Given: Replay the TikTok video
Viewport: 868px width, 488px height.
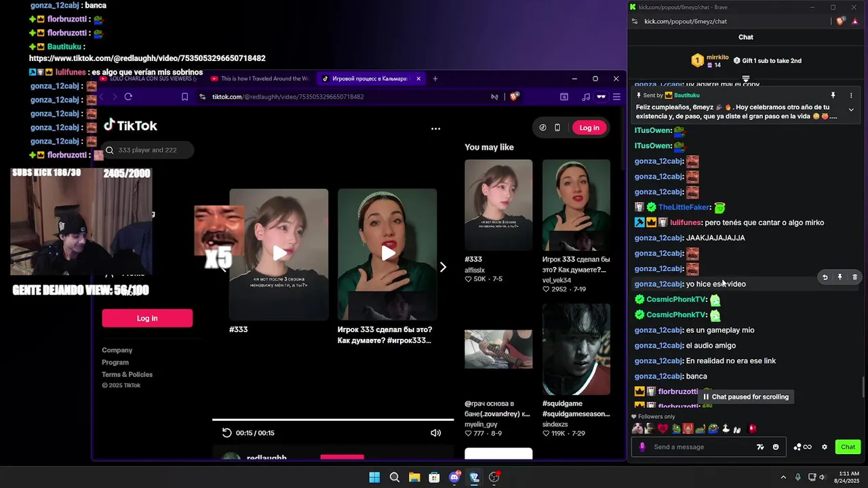Looking at the screenshot, I should [x=227, y=432].
